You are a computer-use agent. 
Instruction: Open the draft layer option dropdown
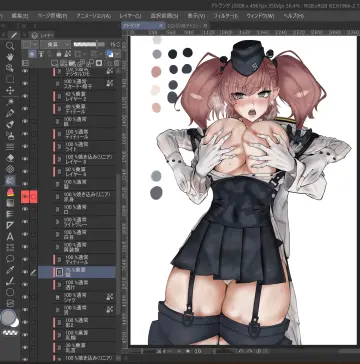101,53
